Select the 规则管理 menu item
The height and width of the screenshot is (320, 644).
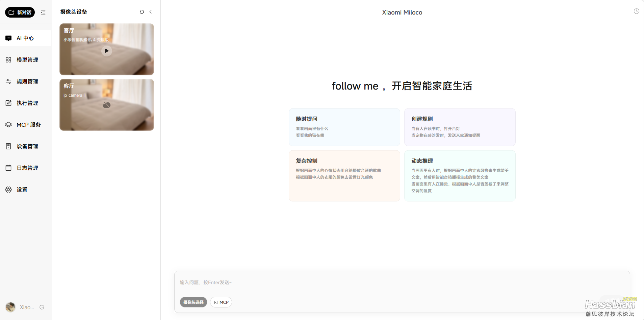pyautogui.click(x=27, y=81)
